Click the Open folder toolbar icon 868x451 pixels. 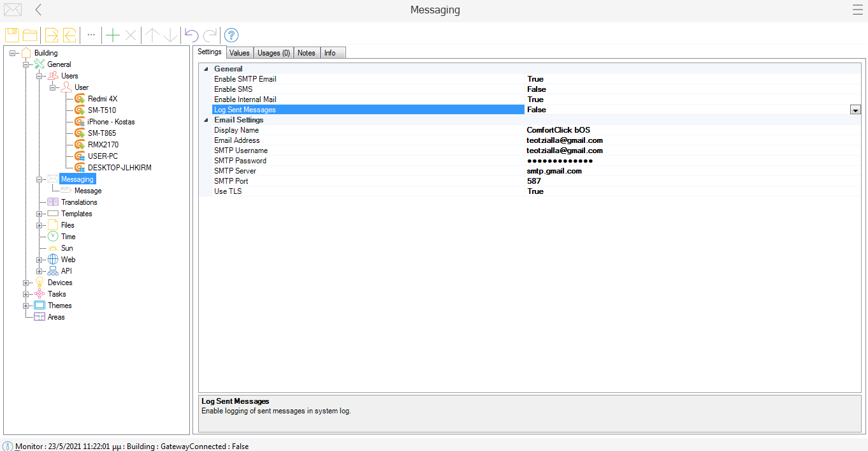[x=30, y=35]
